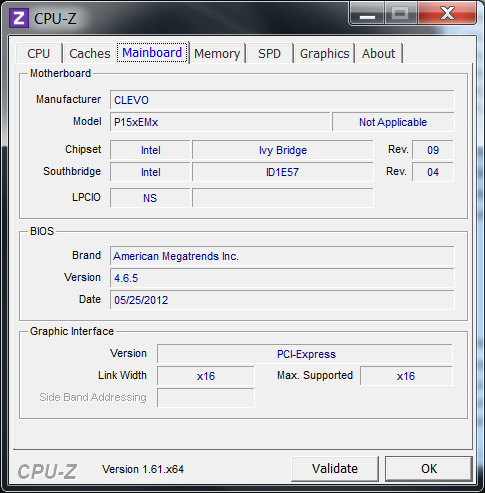
Task: Click the PCI-Express version field
Action: coord(305,354)
